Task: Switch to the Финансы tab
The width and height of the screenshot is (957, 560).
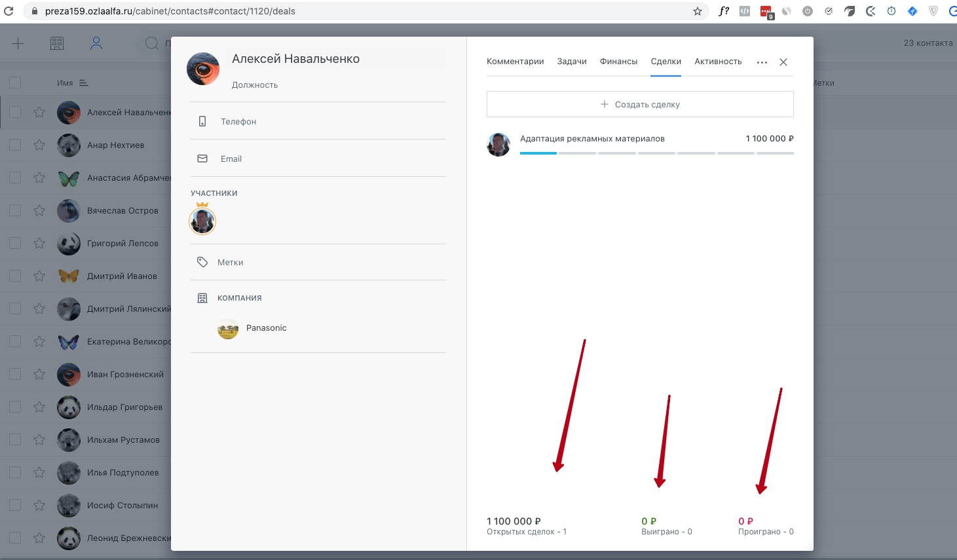Action: tap(618, 62)
